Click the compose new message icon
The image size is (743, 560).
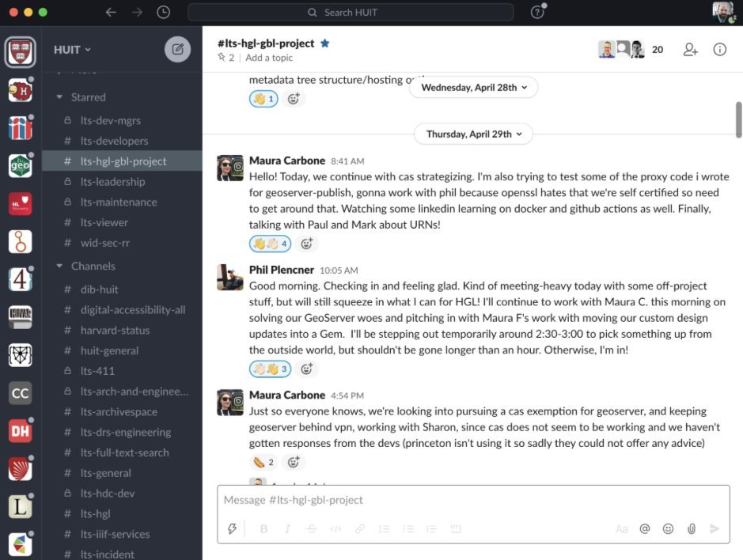point(178,49)
